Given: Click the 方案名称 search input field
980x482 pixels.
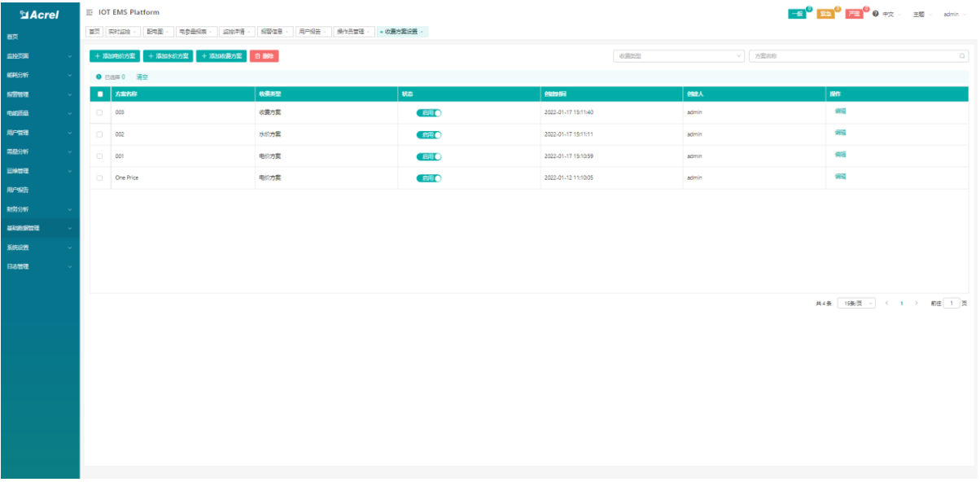Looking at the screenshot, I should (851, 56).
